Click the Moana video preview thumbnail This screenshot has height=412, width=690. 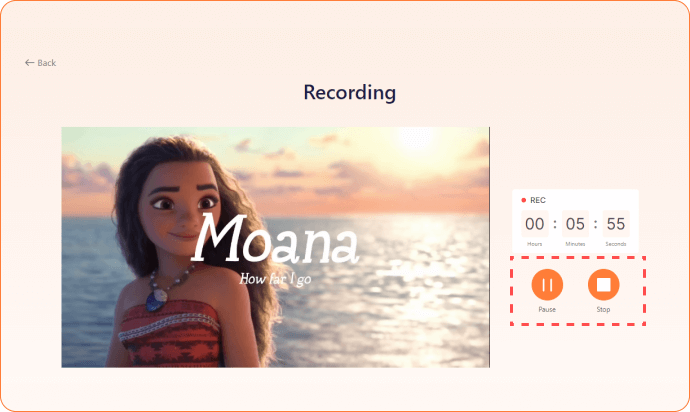click(x=275, y=247)
